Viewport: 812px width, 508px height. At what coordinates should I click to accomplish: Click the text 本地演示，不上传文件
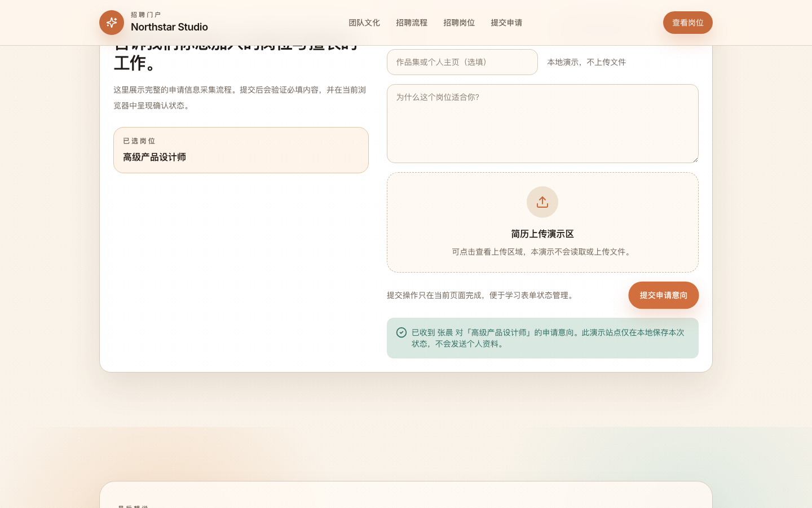(586, 62)
